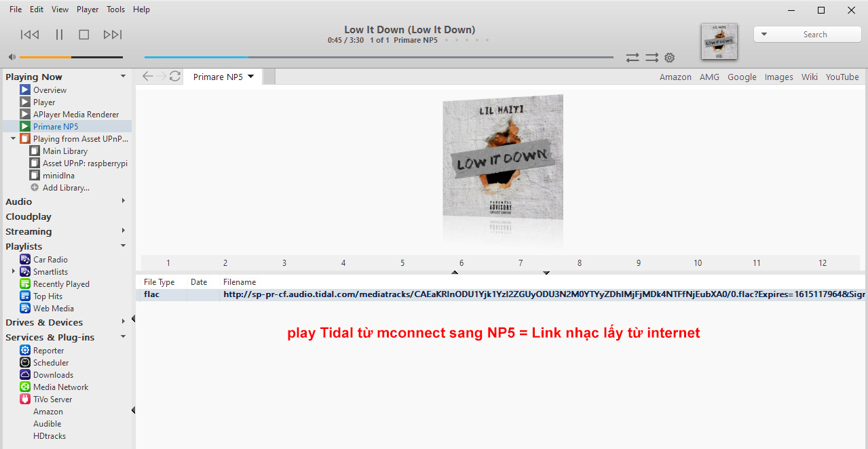Select Asset UPnP: raspberrypi library
The height and width of the screenshot is (449, 868).
pos(85,163)
